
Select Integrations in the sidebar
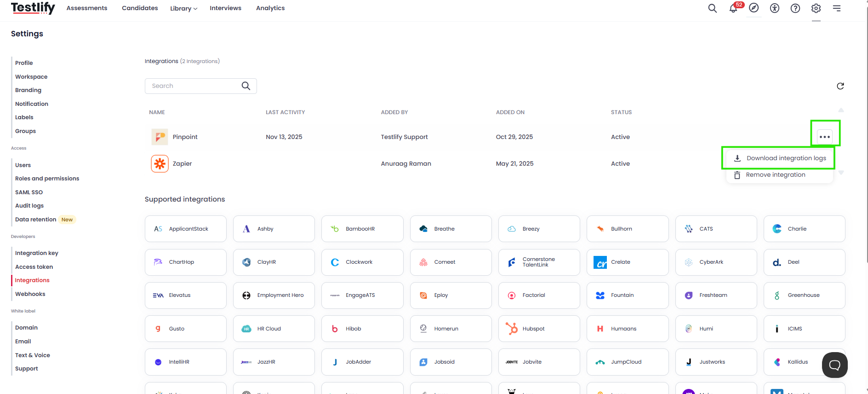(x=32, y=280)
